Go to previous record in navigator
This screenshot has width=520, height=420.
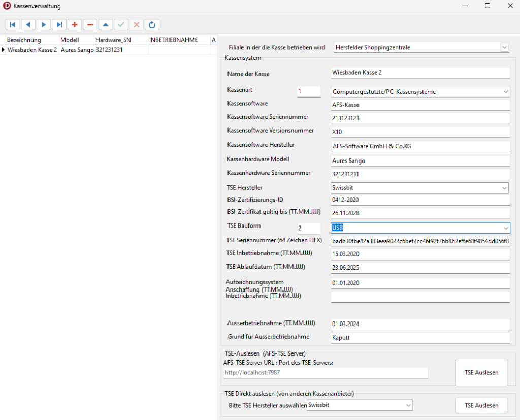(x=28, y=25)
